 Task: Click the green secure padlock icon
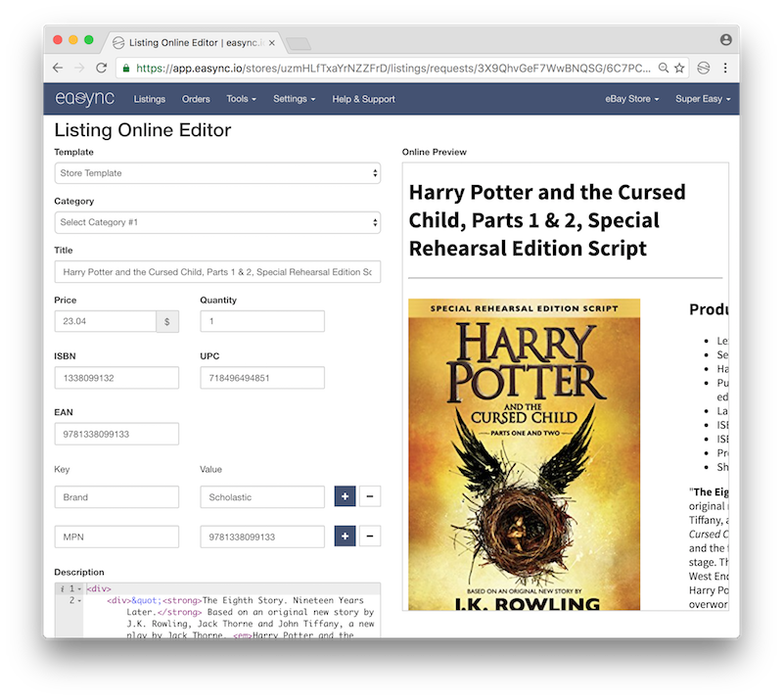click(x=126, y=68)
